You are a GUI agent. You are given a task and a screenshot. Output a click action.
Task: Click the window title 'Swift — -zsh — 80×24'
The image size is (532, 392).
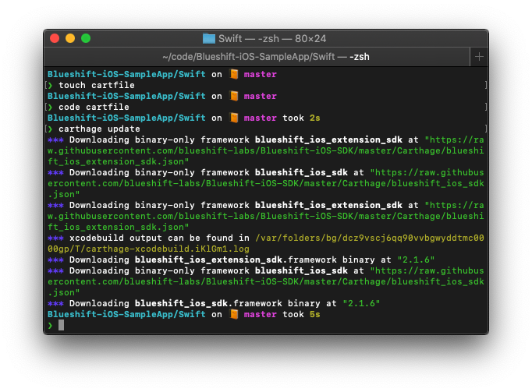[x=272, y=39]
